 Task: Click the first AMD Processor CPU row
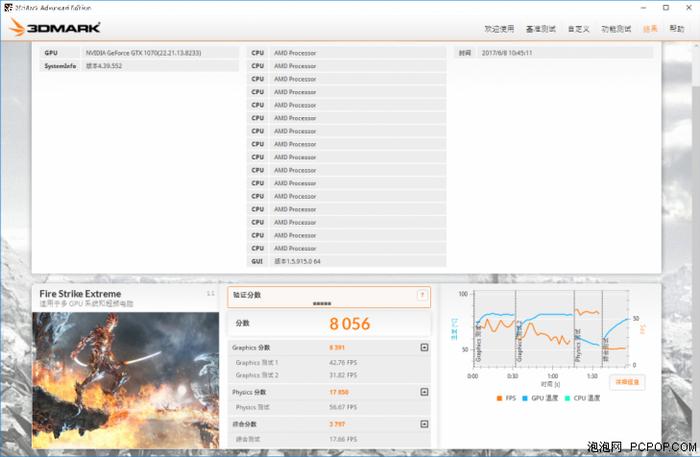tap(346, 53)
